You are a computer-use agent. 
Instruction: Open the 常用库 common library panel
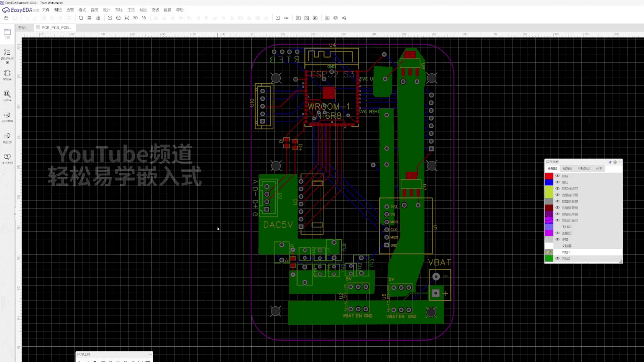(7, 75)
